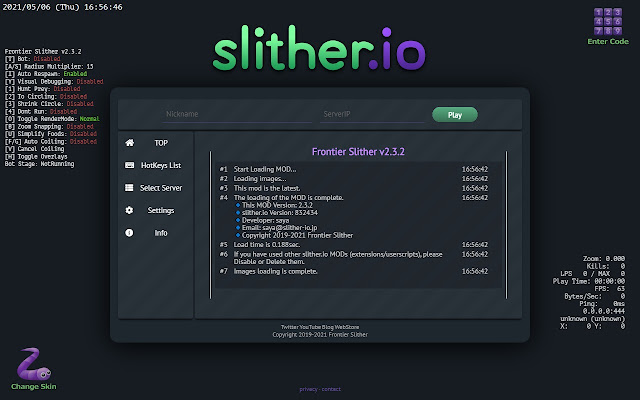Click the 'FPS: 63' stat readout
The image size is (640, 400).
609,289
